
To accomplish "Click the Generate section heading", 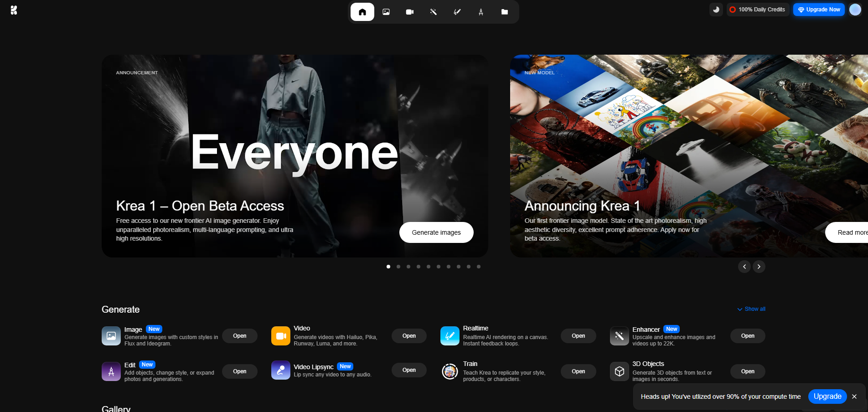I will 120,309.
